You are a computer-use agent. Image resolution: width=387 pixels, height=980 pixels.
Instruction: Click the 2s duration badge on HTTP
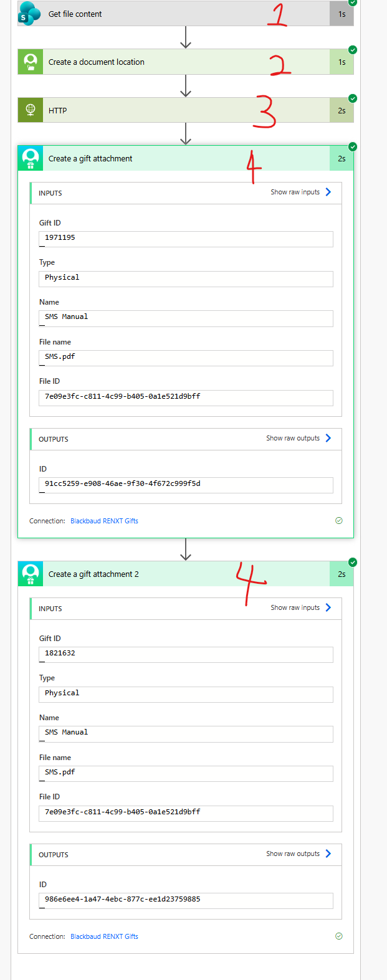point(342,110)
